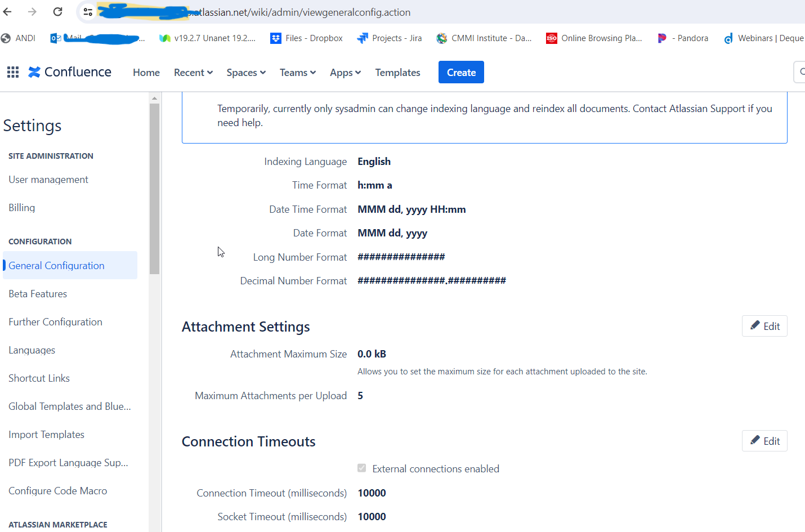The height and width of the screenshot is (532, 805).
Task: Select General Configuration in the sidebar
Action: click(70, 265)
